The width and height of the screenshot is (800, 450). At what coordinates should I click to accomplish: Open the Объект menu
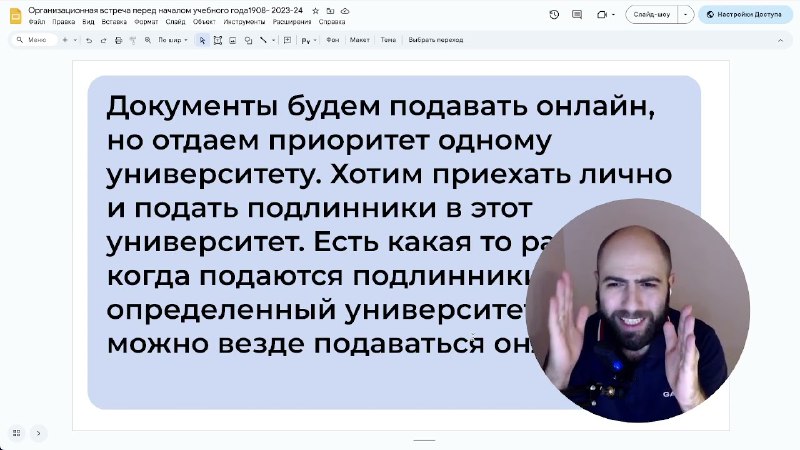(204, 22)
